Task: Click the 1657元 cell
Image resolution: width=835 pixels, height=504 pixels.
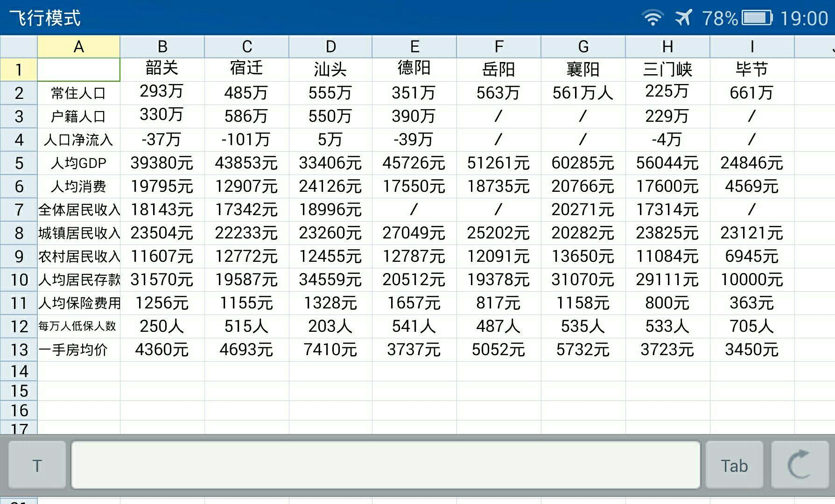Action: coord(414,303)
